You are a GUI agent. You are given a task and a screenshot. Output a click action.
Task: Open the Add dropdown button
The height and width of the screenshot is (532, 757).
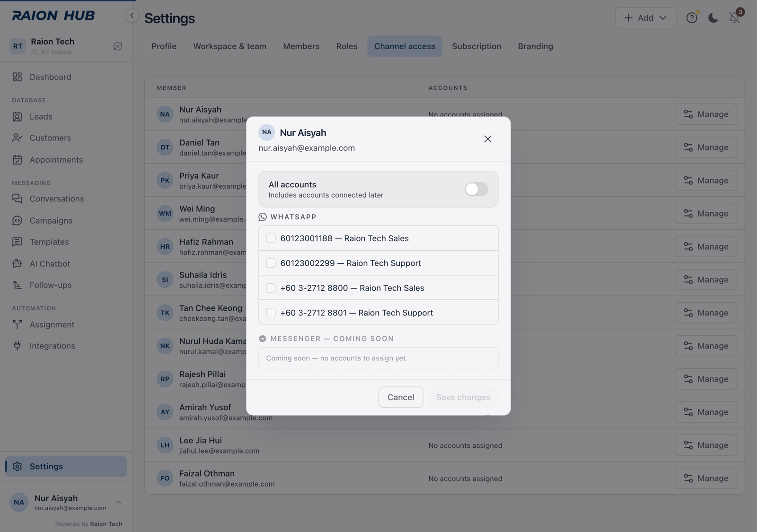[645, 18]
